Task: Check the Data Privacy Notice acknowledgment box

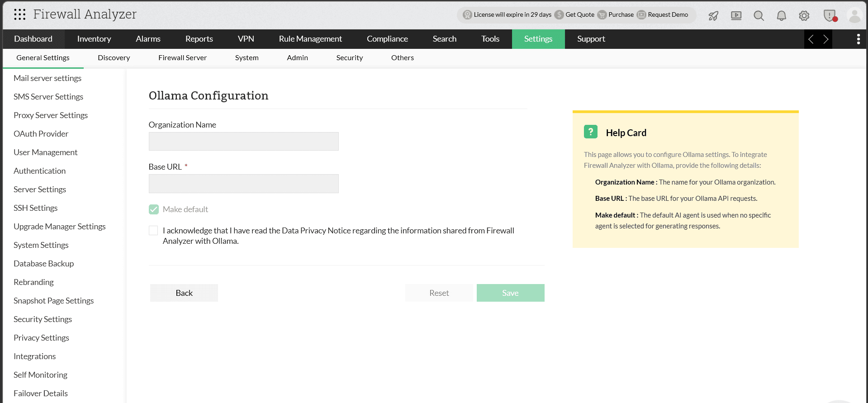Action: (x=153, y=231)
